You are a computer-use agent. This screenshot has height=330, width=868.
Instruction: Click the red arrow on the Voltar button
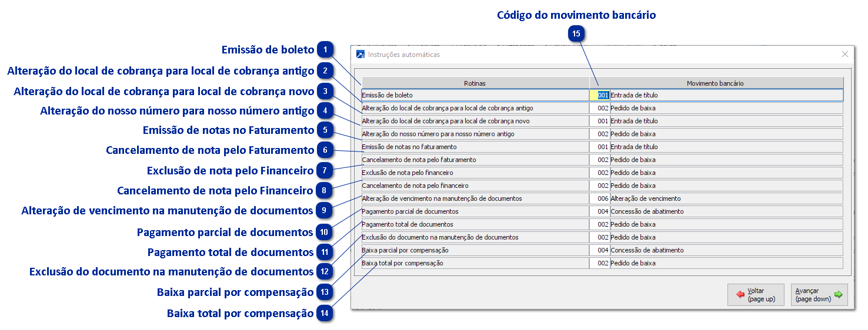(x=740, y=295)
